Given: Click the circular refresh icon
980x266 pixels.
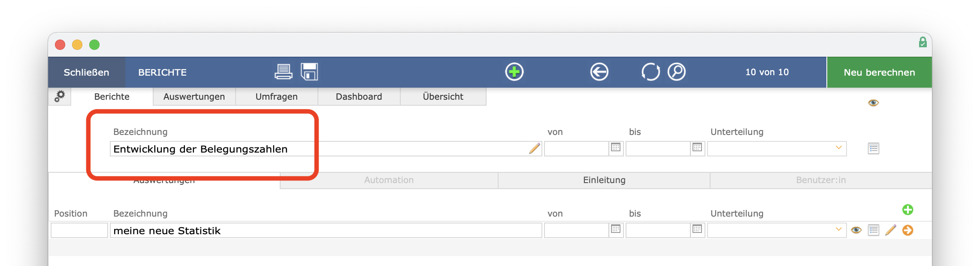Looking at the screenshot, I should [650, 72].
